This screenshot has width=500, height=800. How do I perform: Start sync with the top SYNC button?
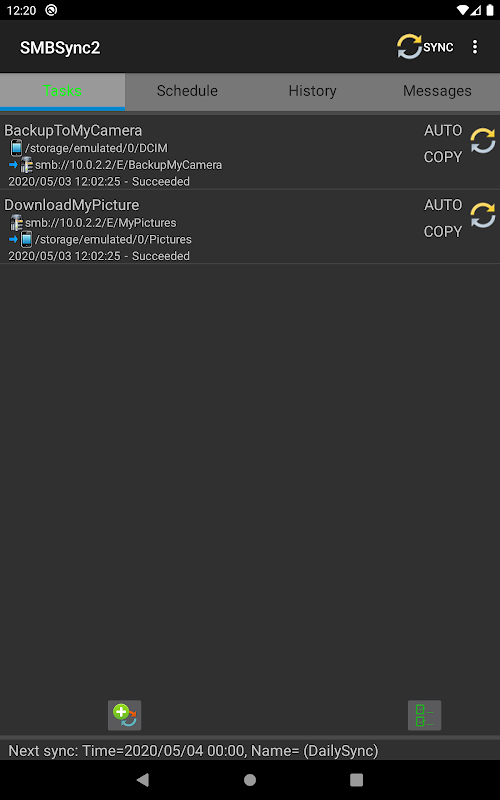point(425,47)
